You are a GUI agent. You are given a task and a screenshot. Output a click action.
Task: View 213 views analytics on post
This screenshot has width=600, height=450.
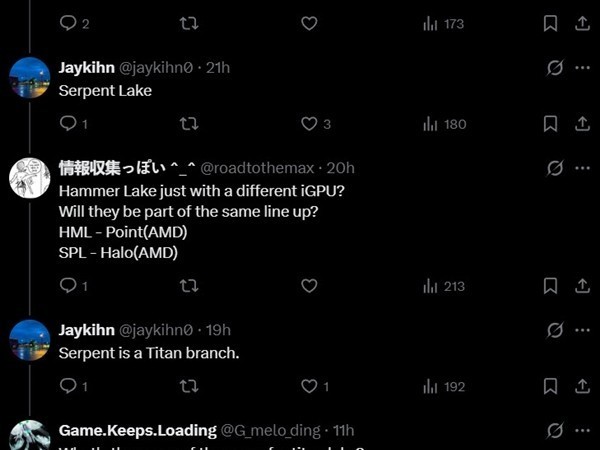[x=444, y=286]
